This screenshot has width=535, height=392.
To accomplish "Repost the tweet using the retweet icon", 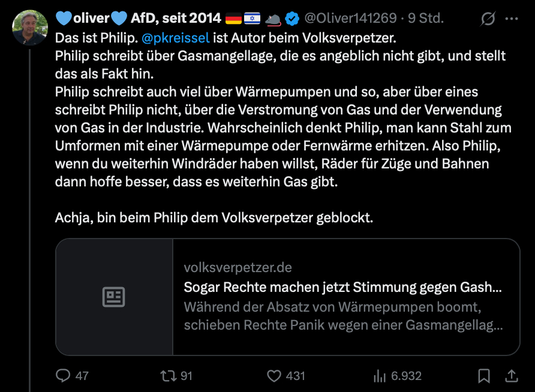I will tap(167, 376).
